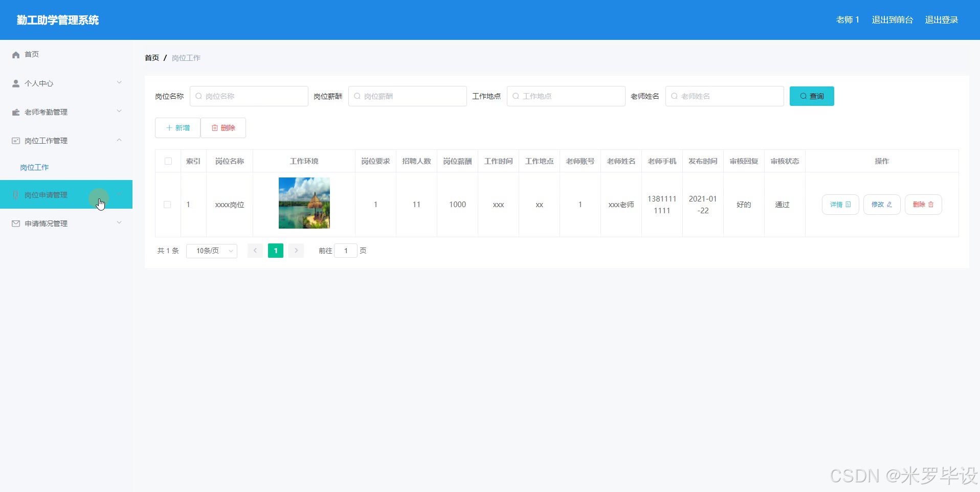The height and width of the screenshot is (492, 980).
Task: Expand the 老师考勤管理 menu chevron
Action: pyautogui.click(x=119, y=111)
